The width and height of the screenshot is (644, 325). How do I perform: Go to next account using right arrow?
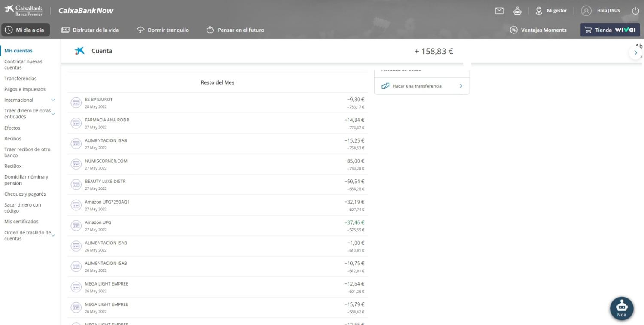point(635,52)
